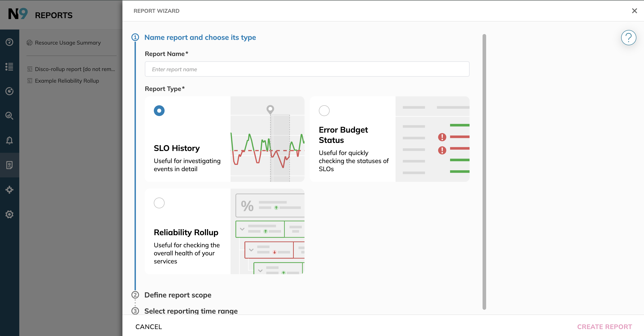This screenshot has height=336, width=644.
Task: Collapse step 1 Name report and choose its type
Action: pyautogui.click(x=200, y=37)
